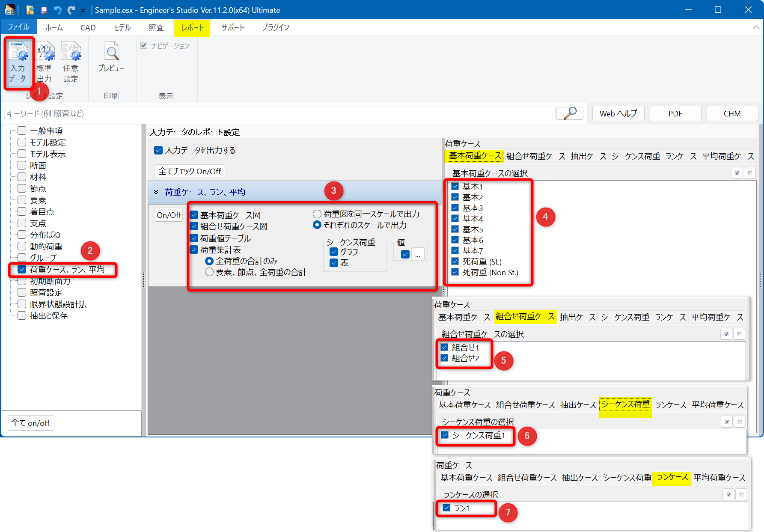Save the file with the floppy icon

pyautogui.click(x=44, y=10)
